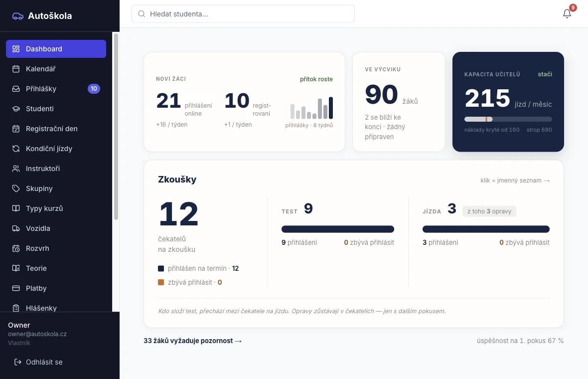Open the 33 žáků vyžaduje pozornost link
Image resolution: width=588 pixels, height=379 pixels.
click(193, 341)
